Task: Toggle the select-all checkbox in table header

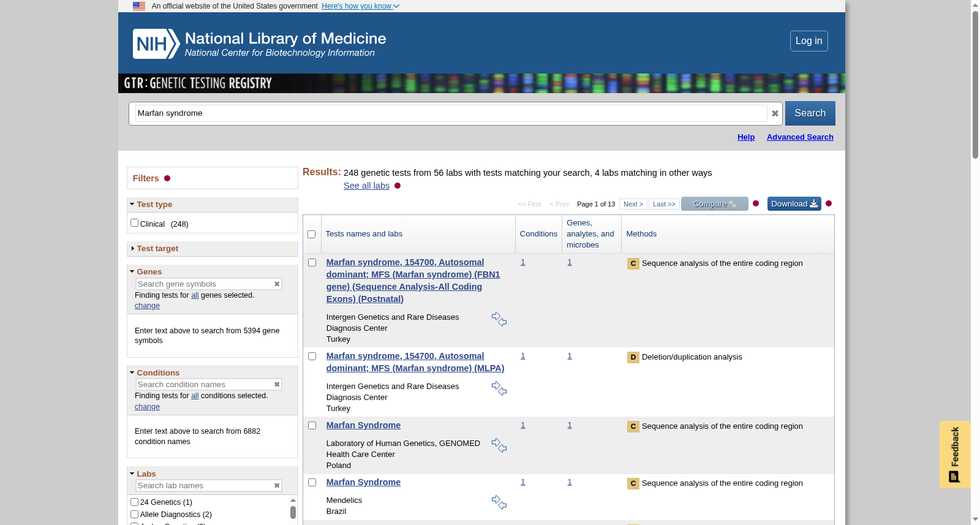Action: coord(311,234)
